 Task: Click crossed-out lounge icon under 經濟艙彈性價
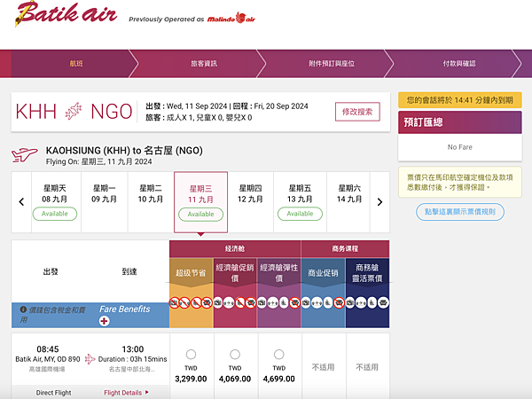coord(294,302)
